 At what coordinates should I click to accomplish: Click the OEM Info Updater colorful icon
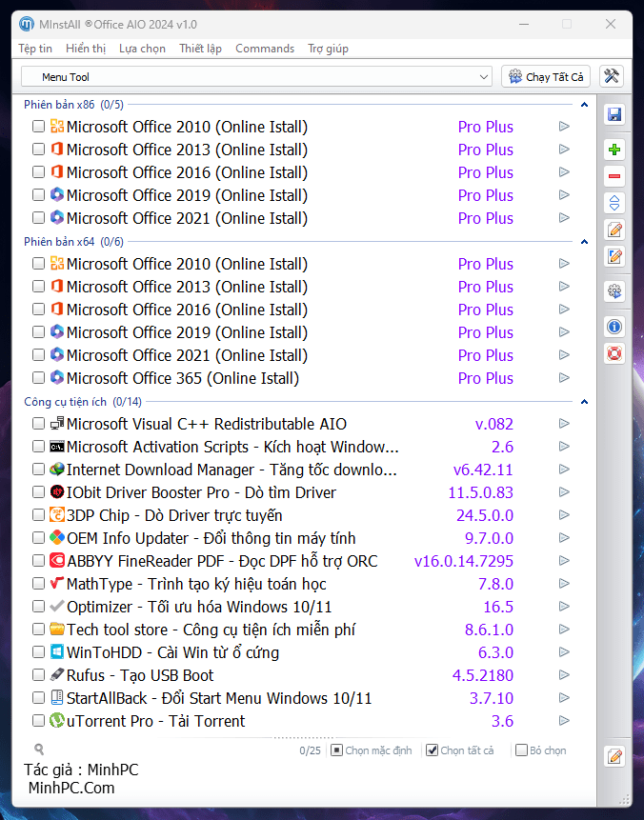coord(57,537)
